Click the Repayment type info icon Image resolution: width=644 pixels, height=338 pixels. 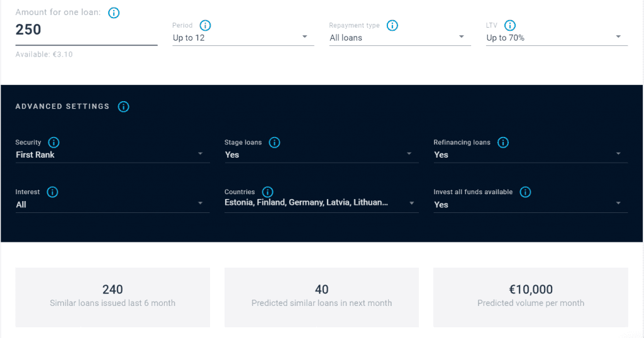[x=392, y=25]
